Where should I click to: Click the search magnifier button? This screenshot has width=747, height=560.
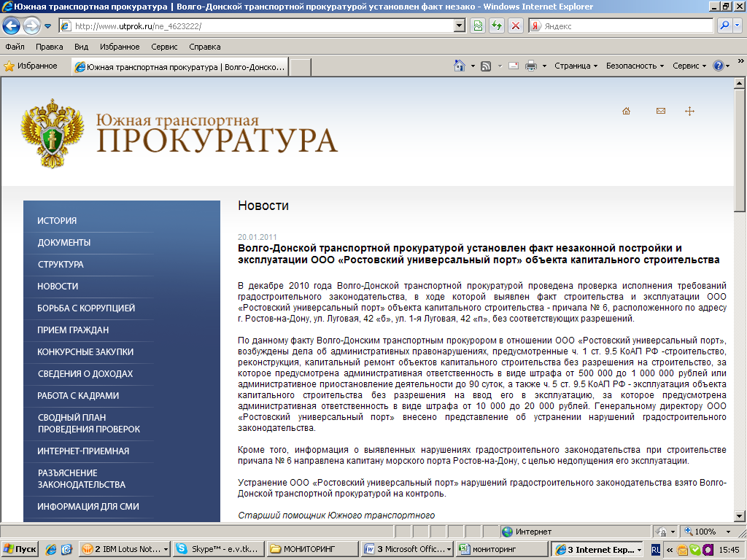(724, 26)
